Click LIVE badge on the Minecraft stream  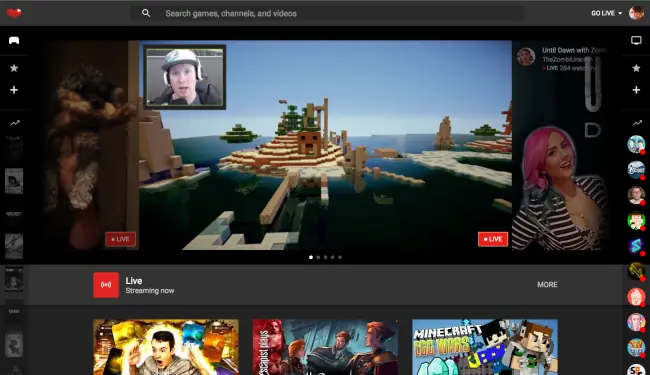click(493, 239)
